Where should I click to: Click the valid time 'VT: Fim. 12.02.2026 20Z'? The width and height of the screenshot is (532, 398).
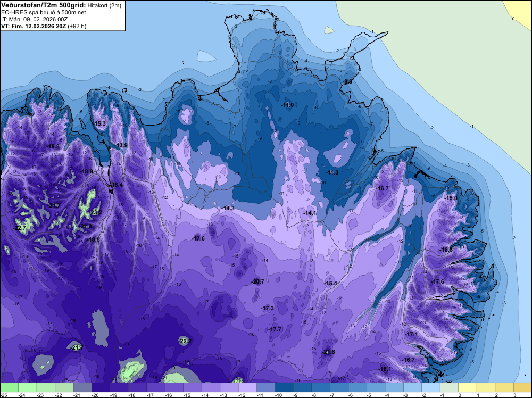tap(34, 26)
